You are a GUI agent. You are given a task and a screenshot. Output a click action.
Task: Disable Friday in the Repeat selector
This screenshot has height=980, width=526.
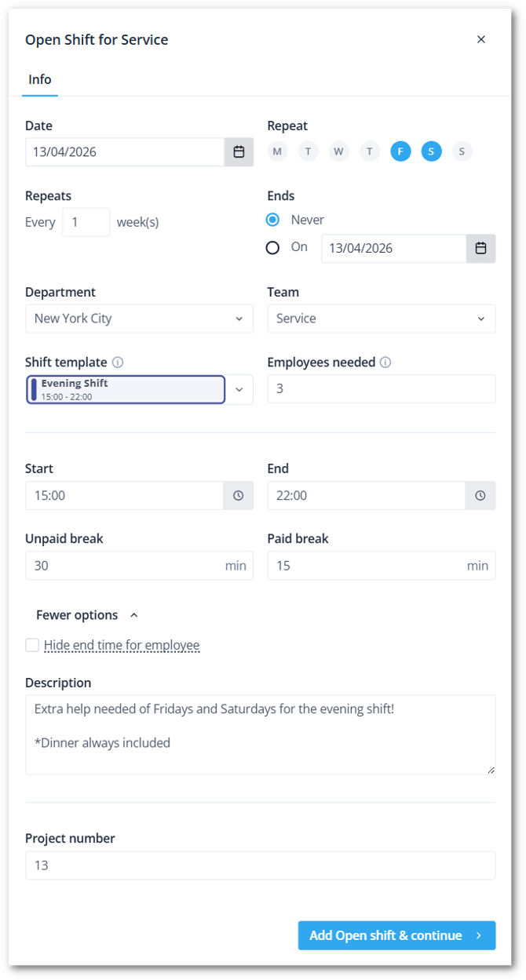click(400, 151)
